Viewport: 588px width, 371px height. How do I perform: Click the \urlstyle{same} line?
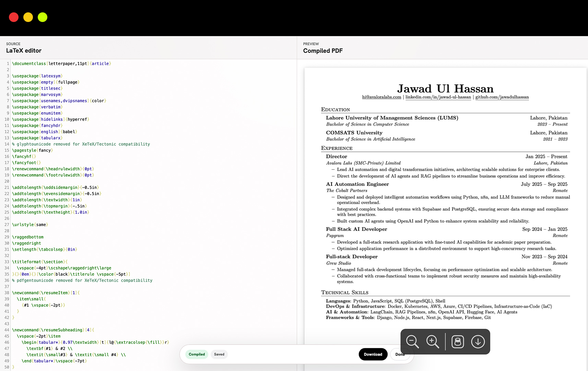[x=30, y=224]
